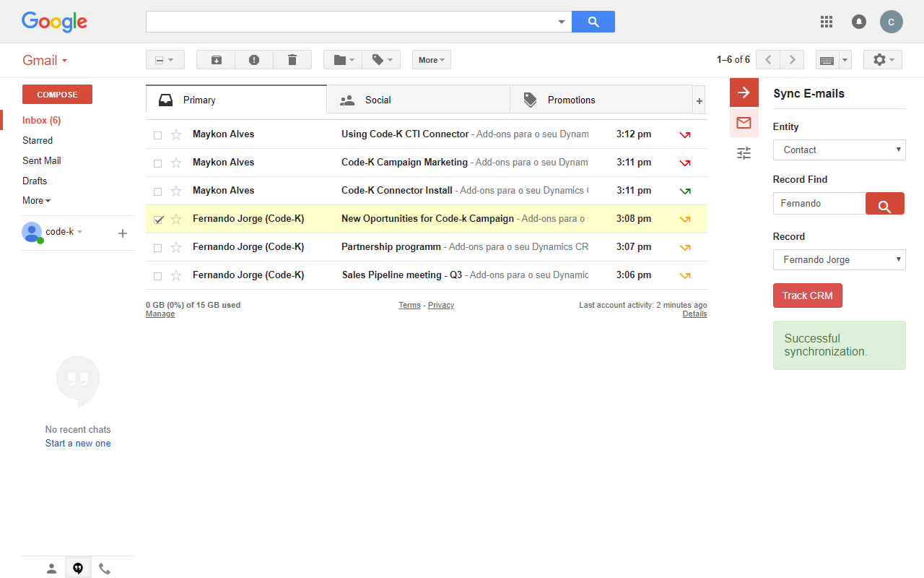Image resolution: width=924 pixels, height=578 pixels.
Task: Show Hangouts contacts person icon
Action: pyautogui.click(x=51, y=569)
